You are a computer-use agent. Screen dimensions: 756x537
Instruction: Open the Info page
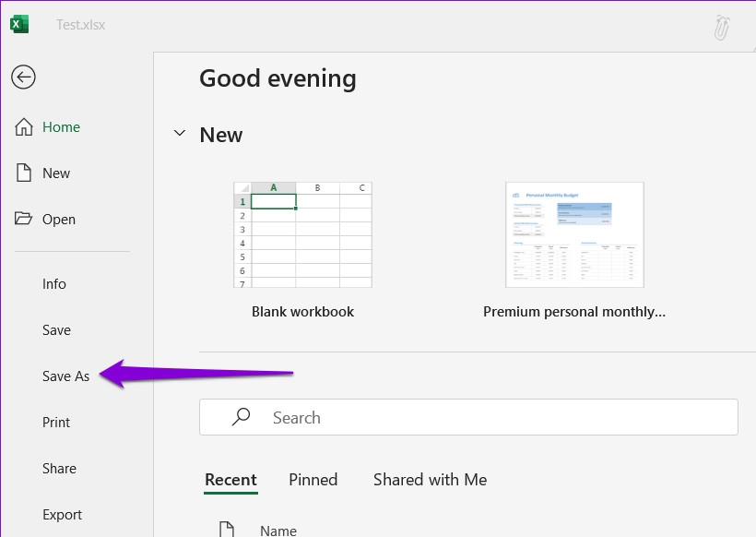pyautogui.click(x=54, y=283)
